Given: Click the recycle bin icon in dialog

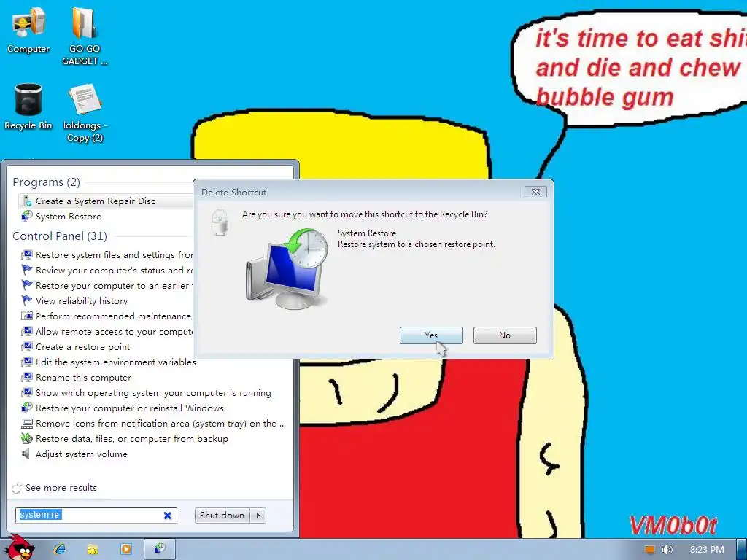Looking at the screenshot, I should tap(220, 222).
